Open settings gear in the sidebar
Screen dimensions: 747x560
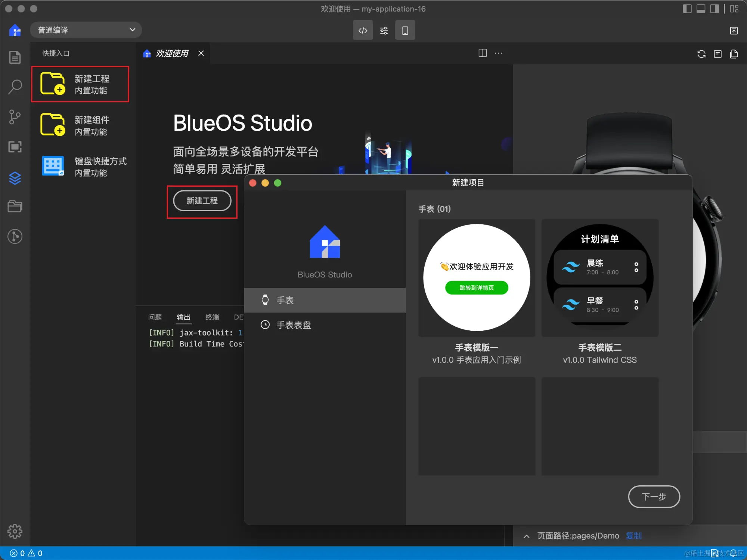[x=15, y=531]
